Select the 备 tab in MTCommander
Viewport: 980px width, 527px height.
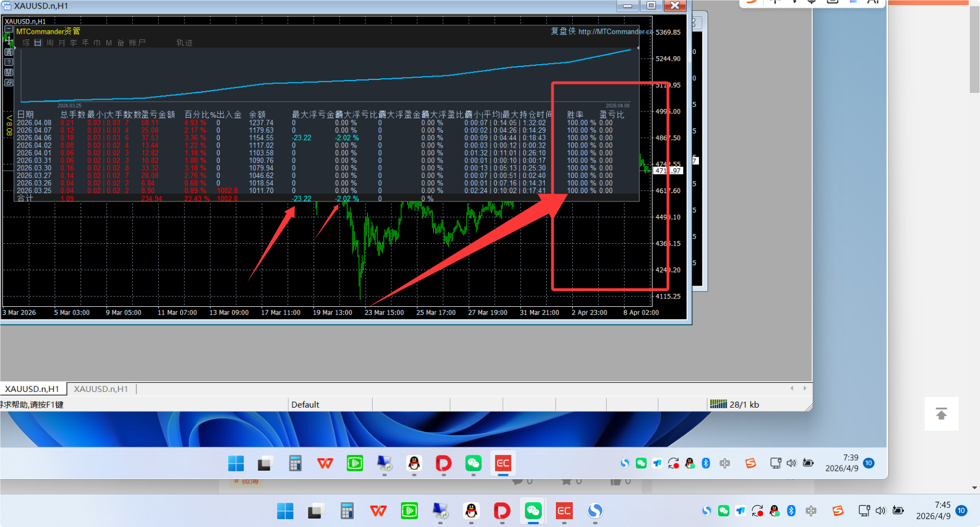(121, 43)
